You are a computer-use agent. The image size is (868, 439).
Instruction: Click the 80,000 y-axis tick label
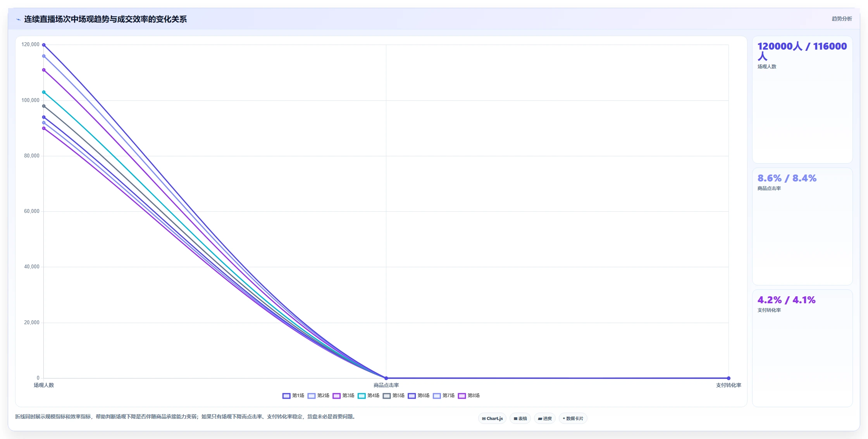pos(32,156)
